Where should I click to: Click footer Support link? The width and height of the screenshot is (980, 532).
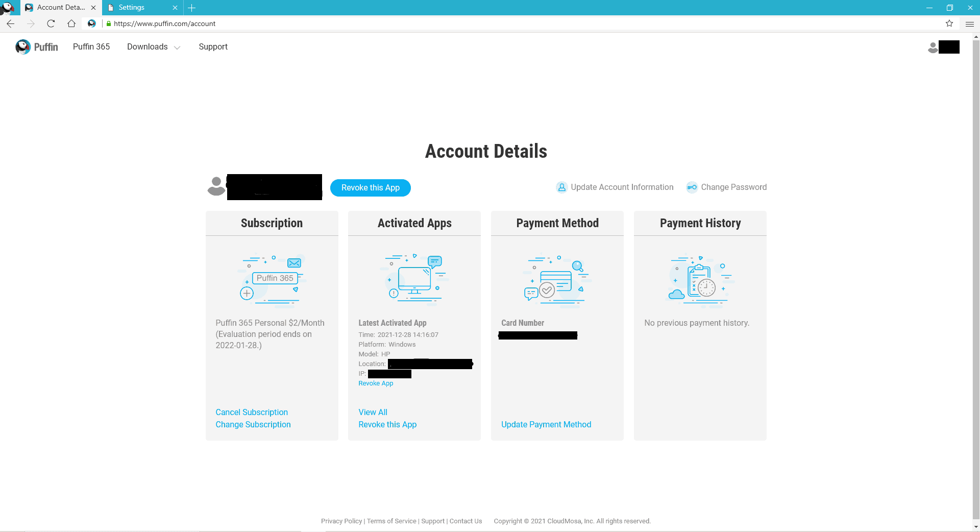[433, 521]
